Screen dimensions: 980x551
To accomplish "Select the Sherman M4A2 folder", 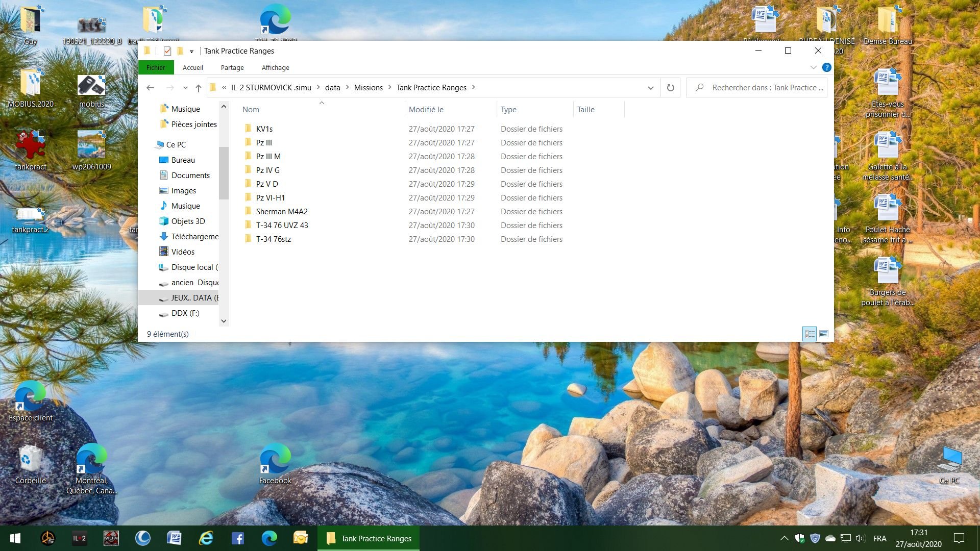I will click(x=282, y=212).
